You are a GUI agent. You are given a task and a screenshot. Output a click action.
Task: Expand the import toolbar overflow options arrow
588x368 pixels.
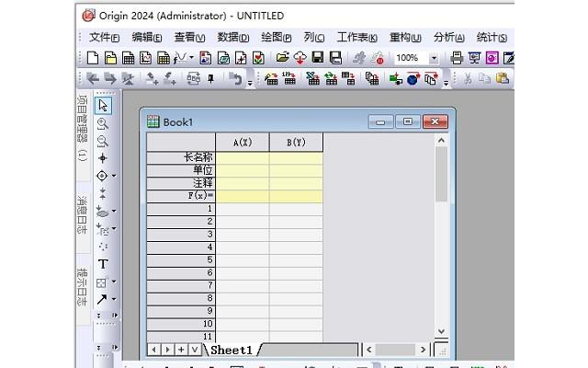[446, 83]
